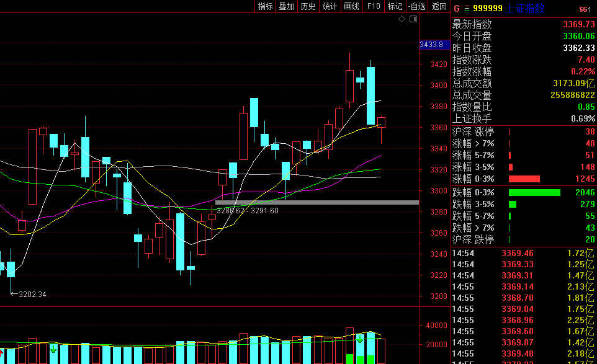
Task: Click the green down arrow on the right volume bar
Action: pos(359,339)
